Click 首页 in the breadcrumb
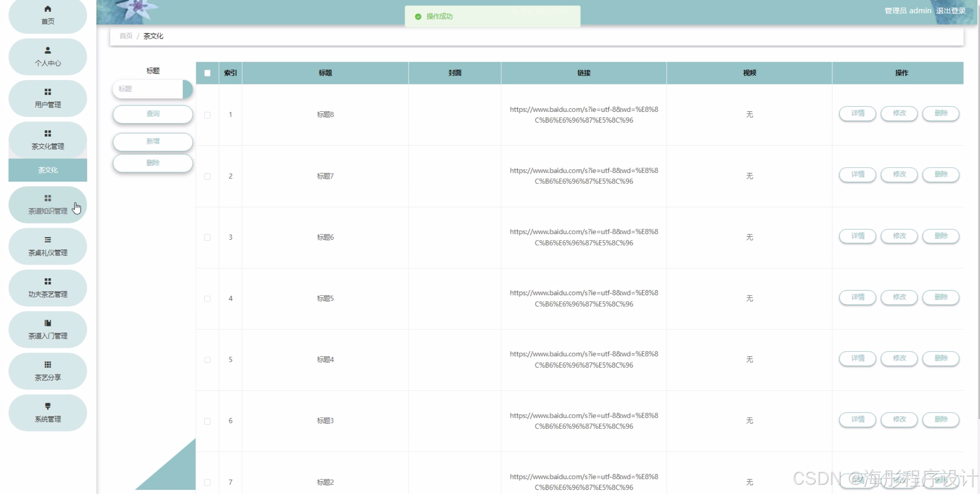 click(126, 36)
